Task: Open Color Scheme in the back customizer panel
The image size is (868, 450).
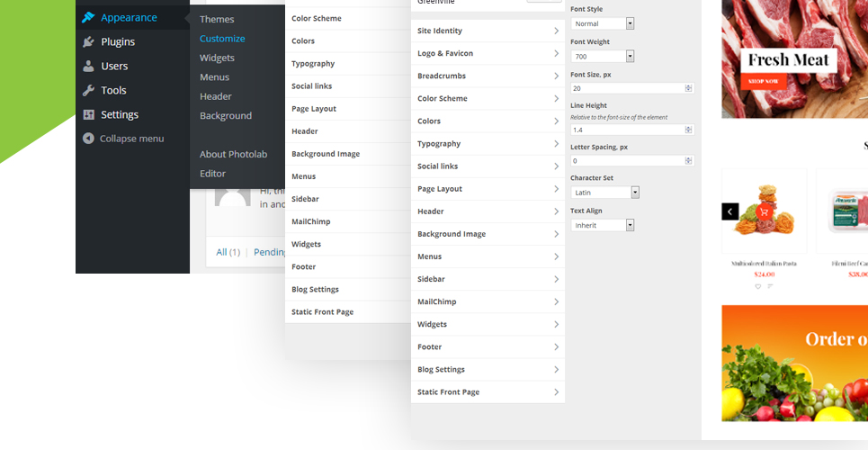Action: click(347, 18)
